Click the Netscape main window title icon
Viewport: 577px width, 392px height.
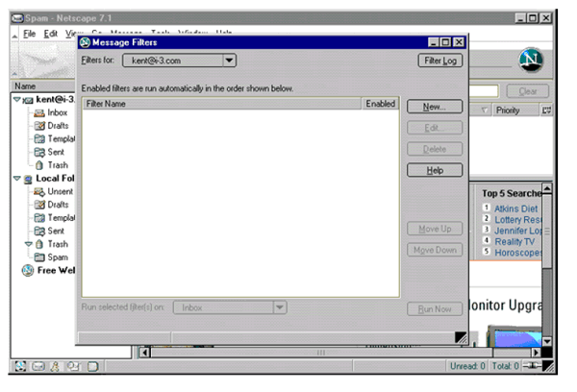click(x=17, y=18)
